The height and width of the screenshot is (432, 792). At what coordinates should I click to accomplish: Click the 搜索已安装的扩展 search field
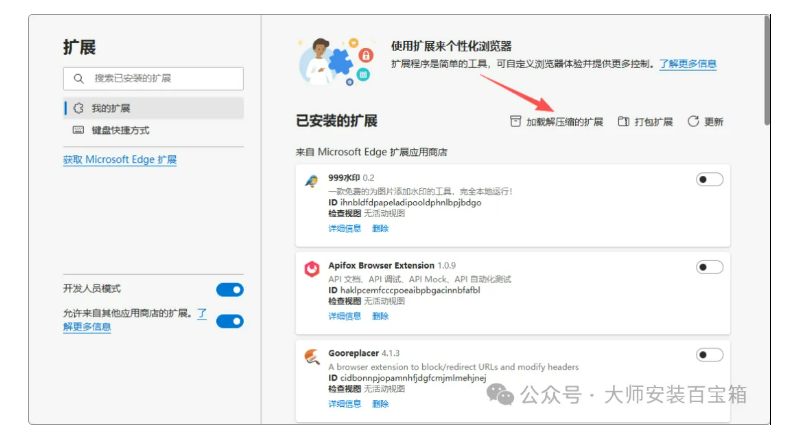pos(160,78)
